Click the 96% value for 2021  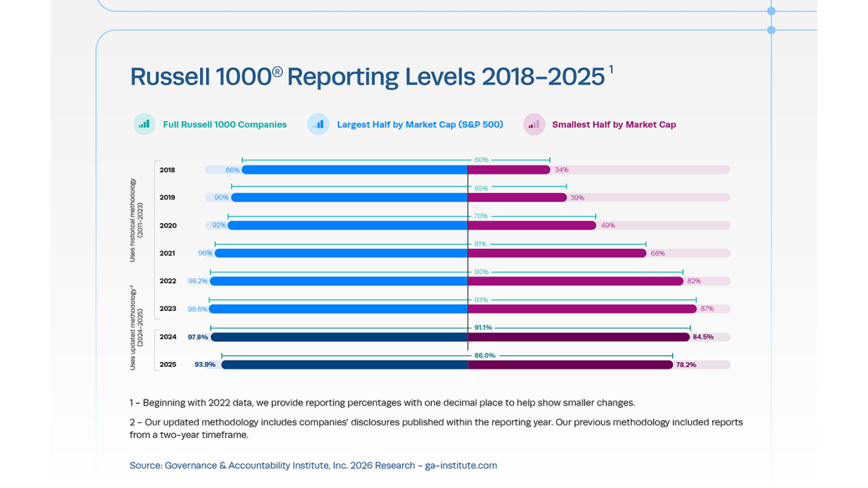click(205, 253)
